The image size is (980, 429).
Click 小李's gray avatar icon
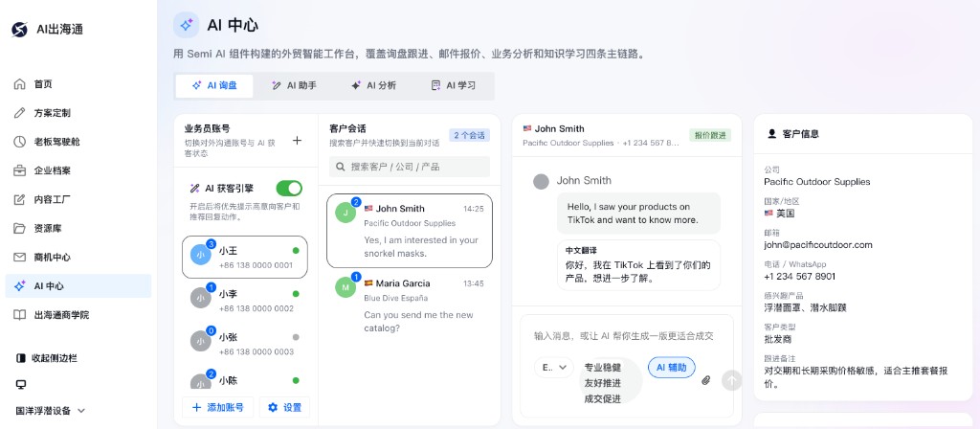201,299
